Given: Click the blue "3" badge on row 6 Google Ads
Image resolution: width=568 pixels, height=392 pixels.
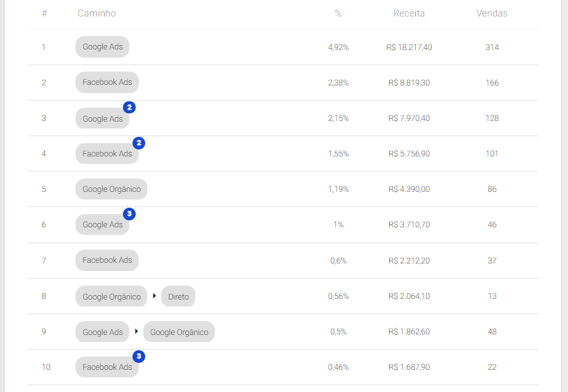Looking at the screenshot, I should click(129, 214).
